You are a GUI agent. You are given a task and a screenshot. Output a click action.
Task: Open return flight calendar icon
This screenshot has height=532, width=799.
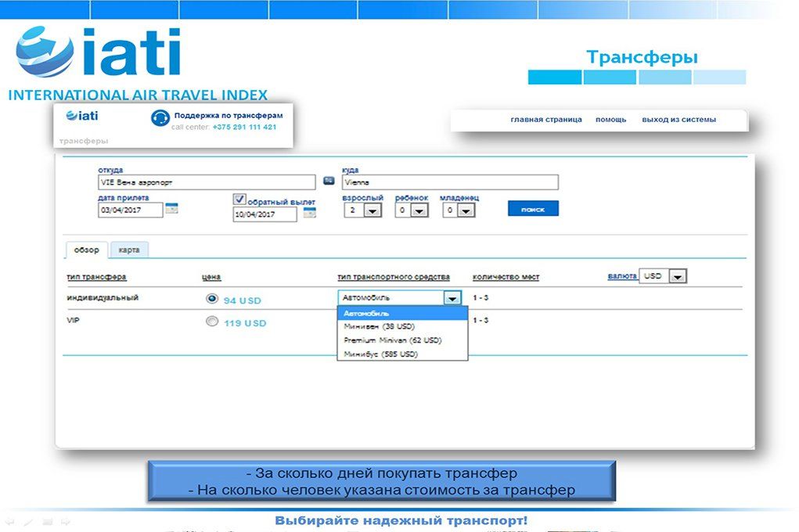[x=309, y=213]
